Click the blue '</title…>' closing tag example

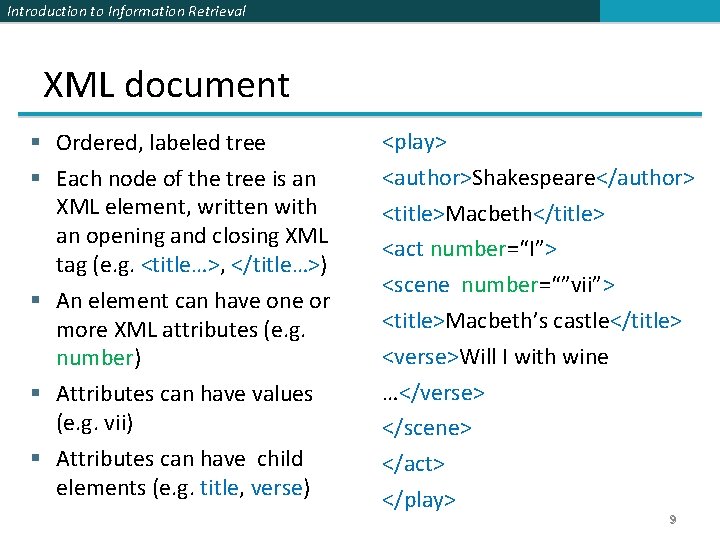click(276, 265)
